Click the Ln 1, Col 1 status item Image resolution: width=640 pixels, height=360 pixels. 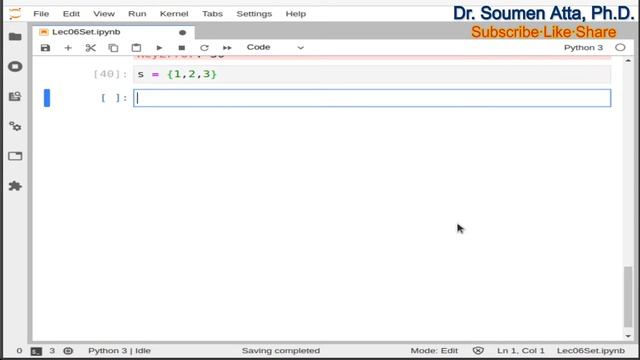click(x=520, y=351)
